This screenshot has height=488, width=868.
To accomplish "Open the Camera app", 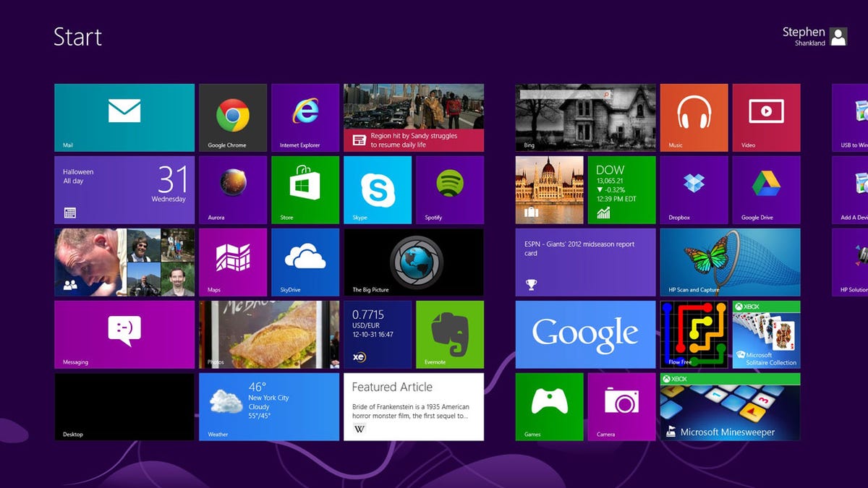I will pyautogui.click(x=621, y=407).
